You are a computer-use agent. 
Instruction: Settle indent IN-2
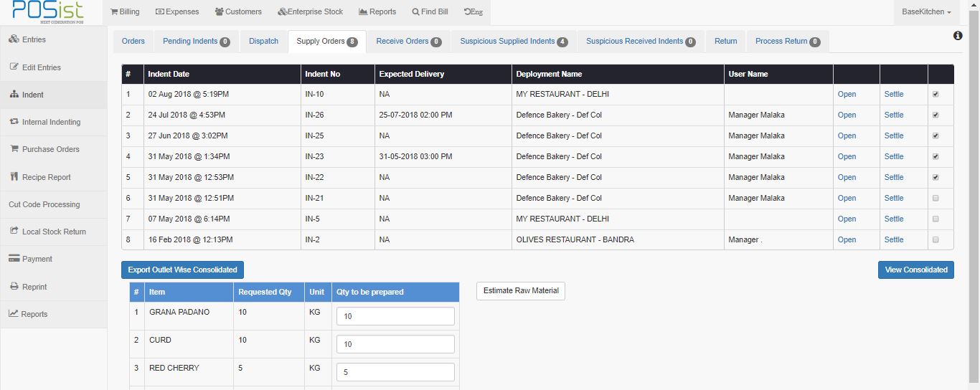pos(894,239)
